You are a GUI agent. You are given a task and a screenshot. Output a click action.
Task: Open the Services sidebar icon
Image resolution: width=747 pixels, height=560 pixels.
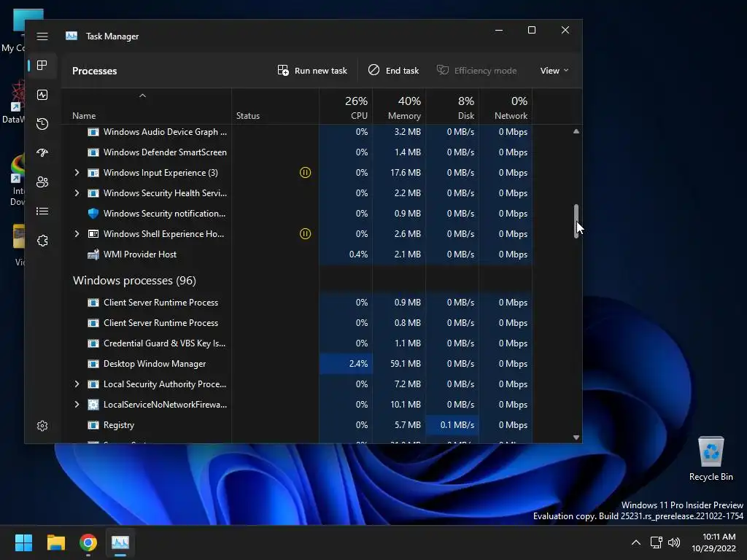pyautogui.click(x=42, y=241)
